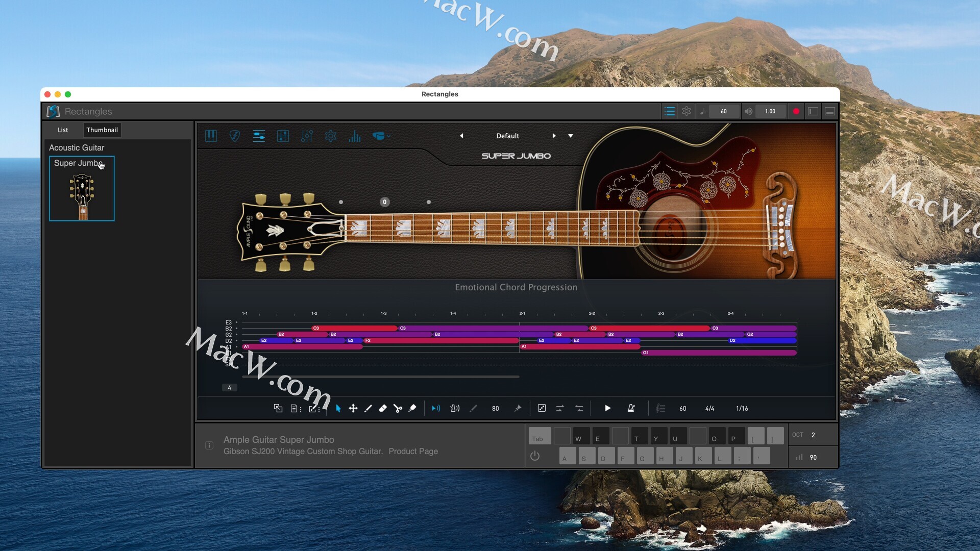The width and height of the screenshot is (980, 551).
Task: Hit the P key on virtual keyboard
Action: (x=737, y=436)
